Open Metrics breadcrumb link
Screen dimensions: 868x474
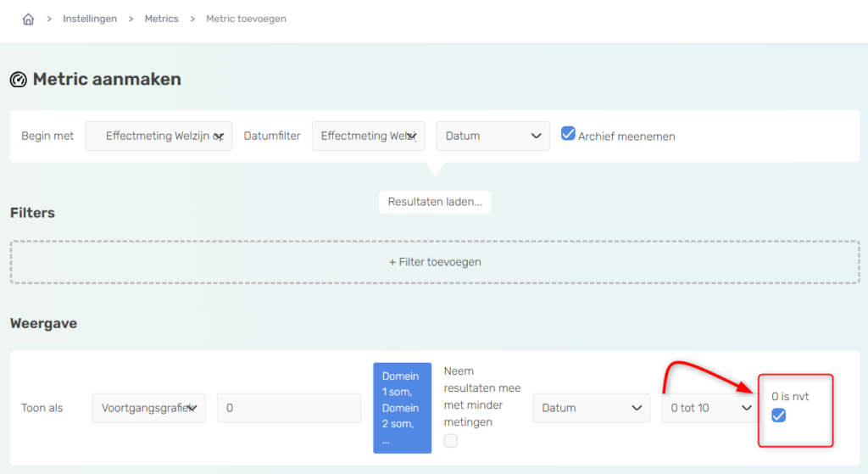(162, 19)
